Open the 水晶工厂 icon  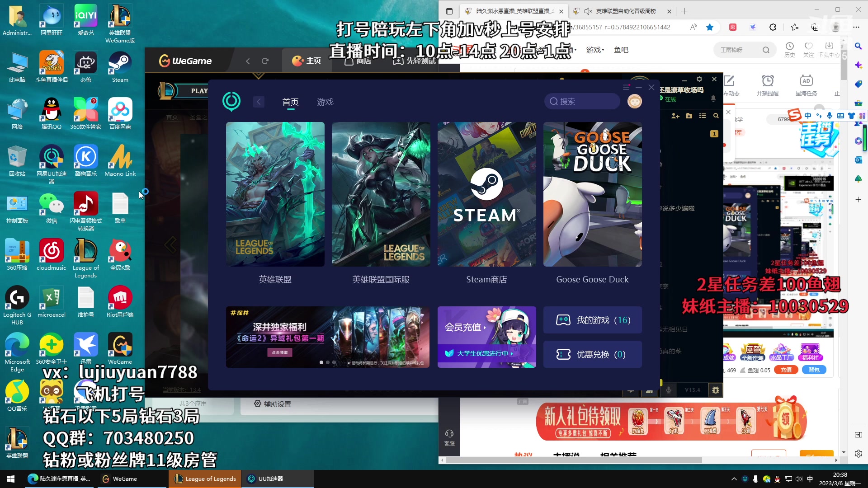click(781, 352)
